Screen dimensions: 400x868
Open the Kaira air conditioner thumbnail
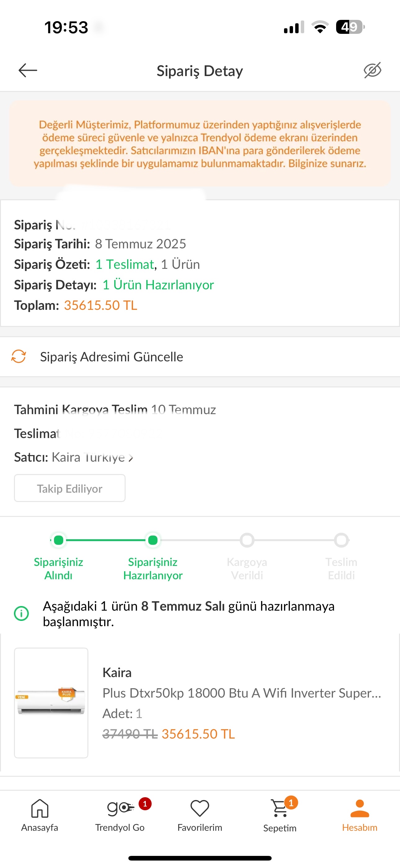(x=51, y=703)
